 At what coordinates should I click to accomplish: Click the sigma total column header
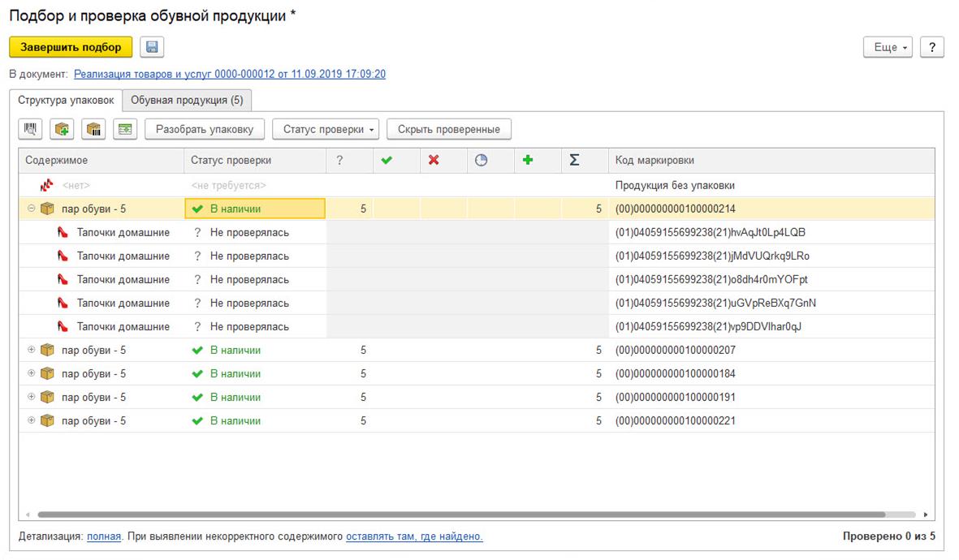574,161
